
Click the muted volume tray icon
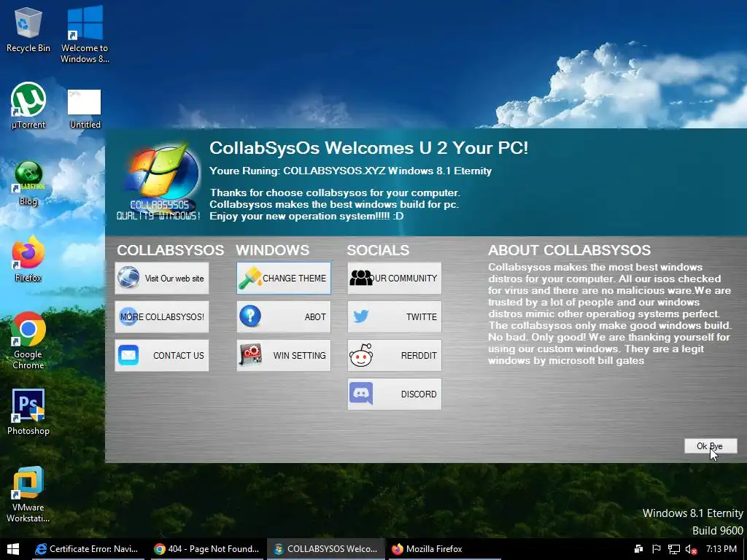pos(691,550)
